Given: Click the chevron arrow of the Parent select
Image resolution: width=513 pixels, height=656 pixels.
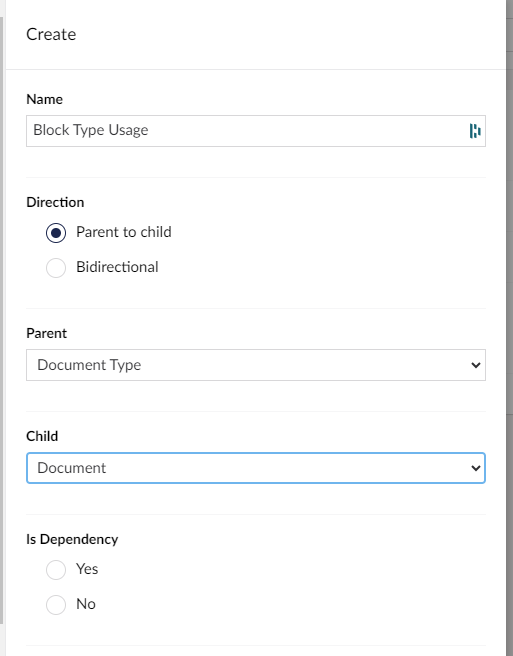Looking at the screenshot, I should click(475, 365).
